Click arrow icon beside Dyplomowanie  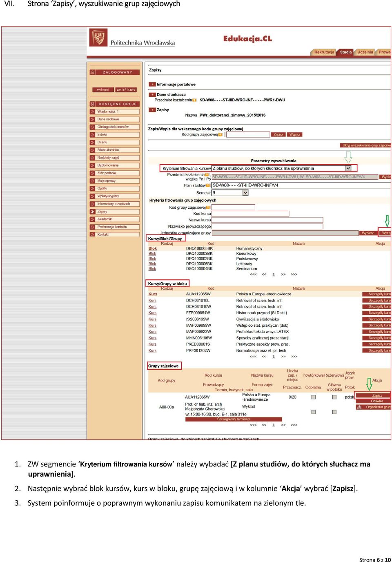coord(93,165)
